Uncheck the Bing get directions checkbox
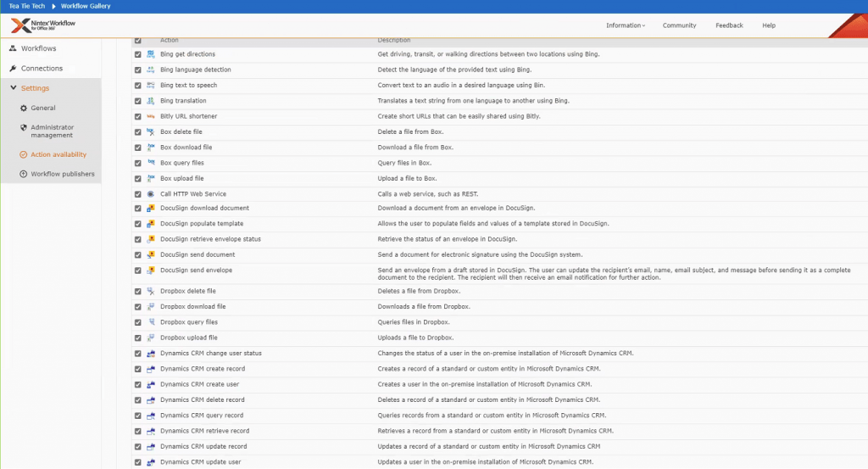 pos(138,54)
